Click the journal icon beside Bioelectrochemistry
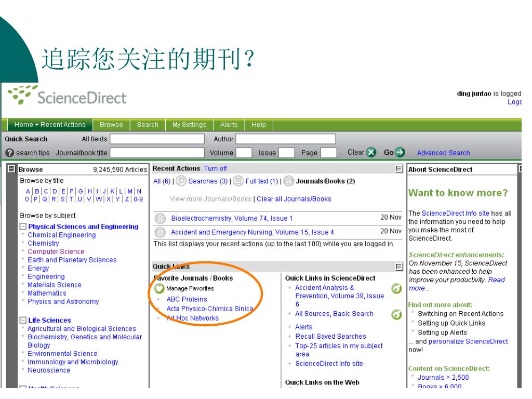The width and height of the screenshot is (532, 399). coord(160,218)
